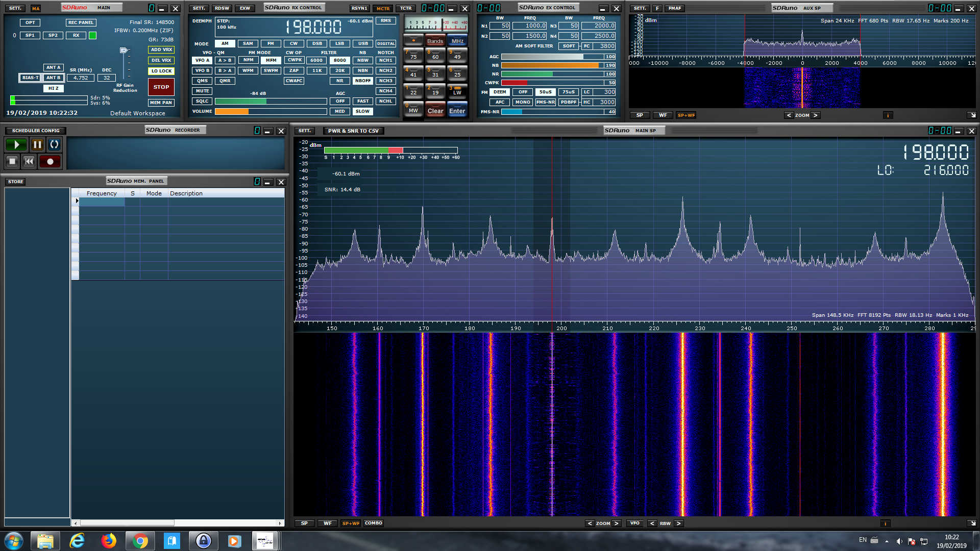Screen dimensions: 980x551
Task: Switch Main SP to SP+WF view
Action: 351,523
